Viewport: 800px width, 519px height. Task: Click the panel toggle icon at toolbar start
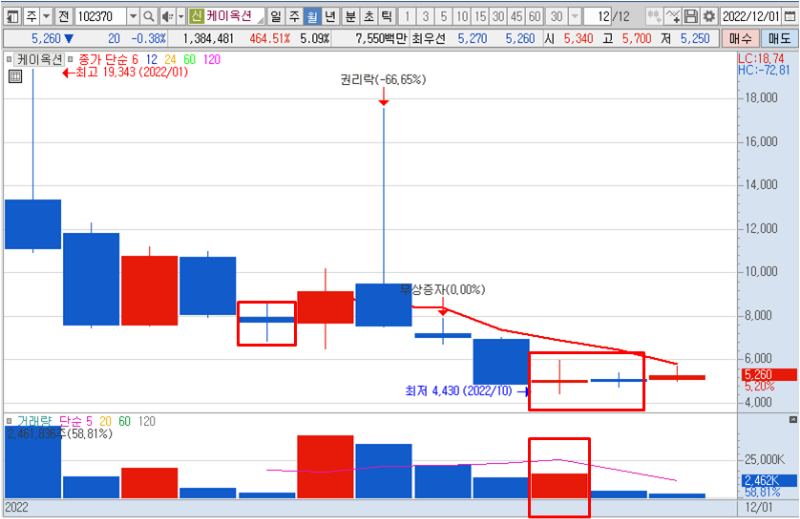(x=12, y=17)
